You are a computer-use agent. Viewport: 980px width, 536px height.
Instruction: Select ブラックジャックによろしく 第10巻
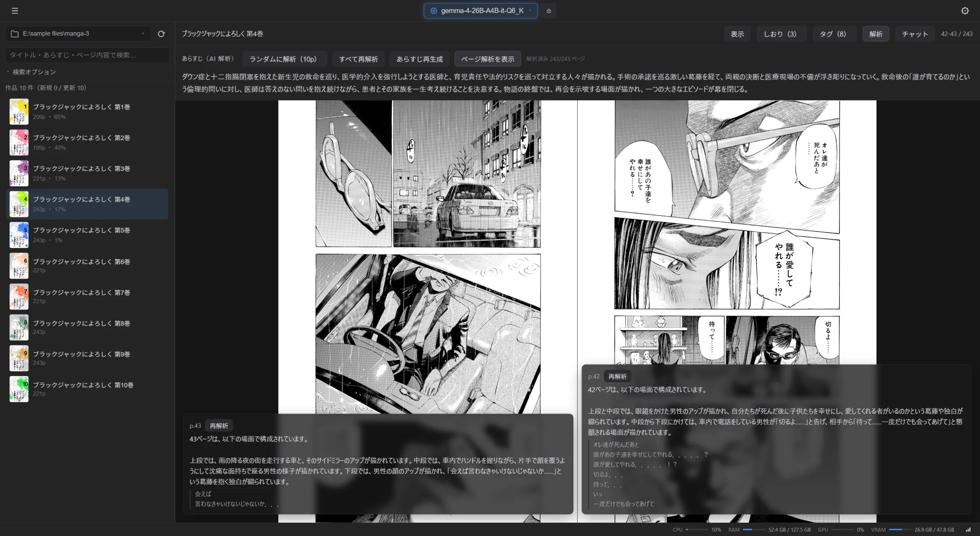coord(87,389)
